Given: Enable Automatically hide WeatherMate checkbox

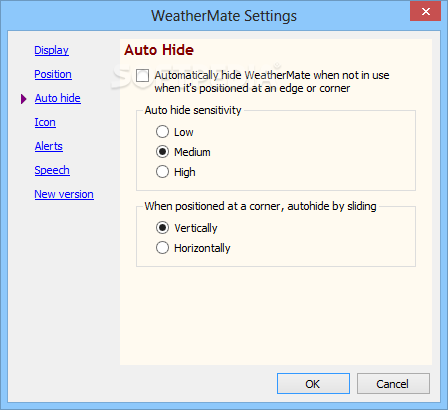Looking at the screenshot, I should 142,75.
